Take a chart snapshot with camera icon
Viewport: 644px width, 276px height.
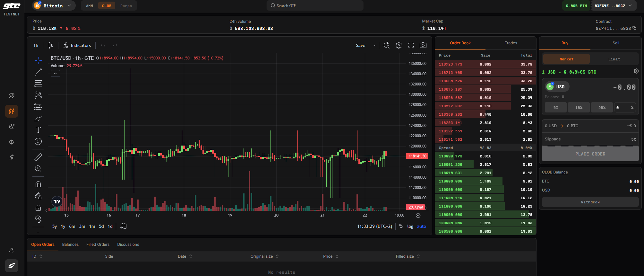click(423, 45)
